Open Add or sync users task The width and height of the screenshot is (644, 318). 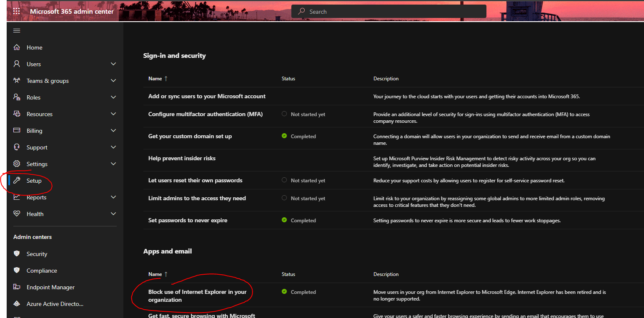coord(207,96)
